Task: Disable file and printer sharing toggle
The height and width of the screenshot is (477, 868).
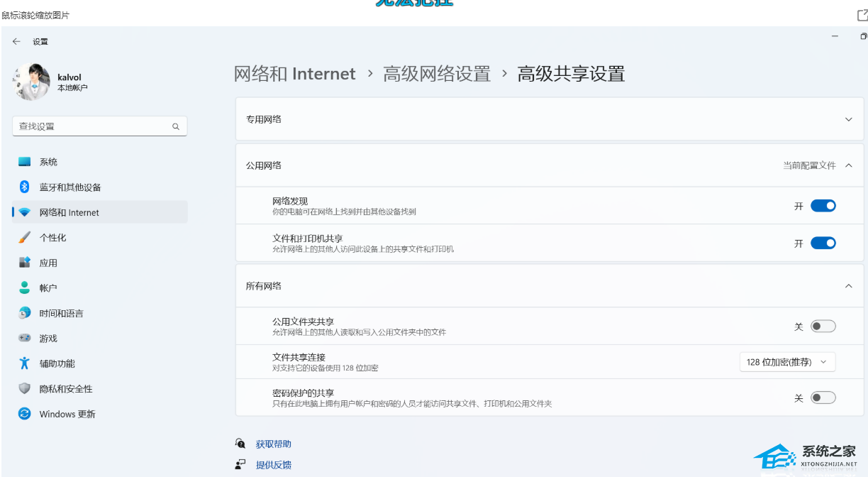Action: [823, 243]
